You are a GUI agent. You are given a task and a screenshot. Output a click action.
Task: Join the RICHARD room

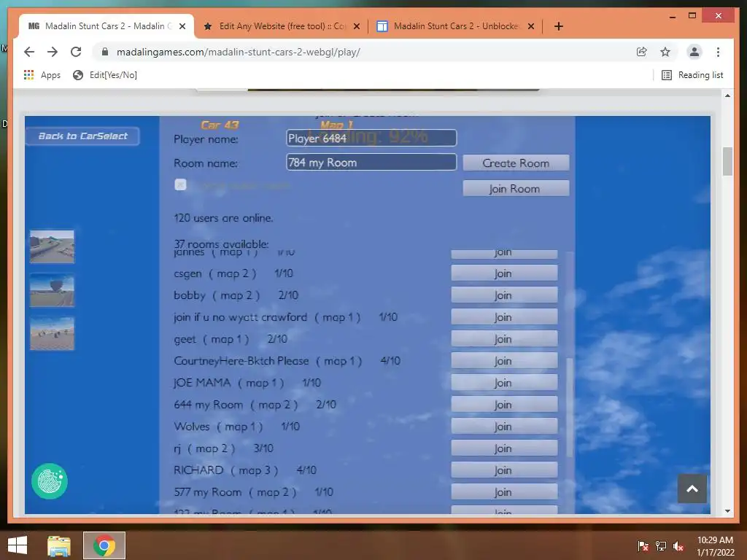click(504, 470)
